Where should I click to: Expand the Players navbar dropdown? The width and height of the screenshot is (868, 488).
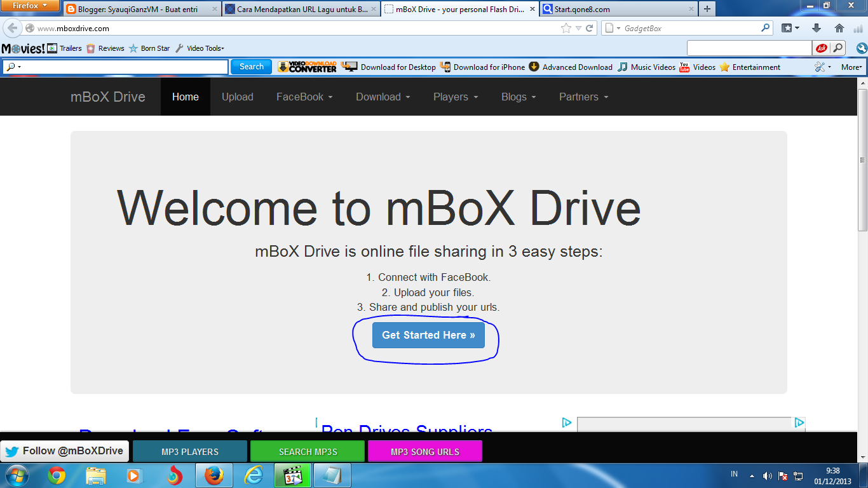pos(456,97)
